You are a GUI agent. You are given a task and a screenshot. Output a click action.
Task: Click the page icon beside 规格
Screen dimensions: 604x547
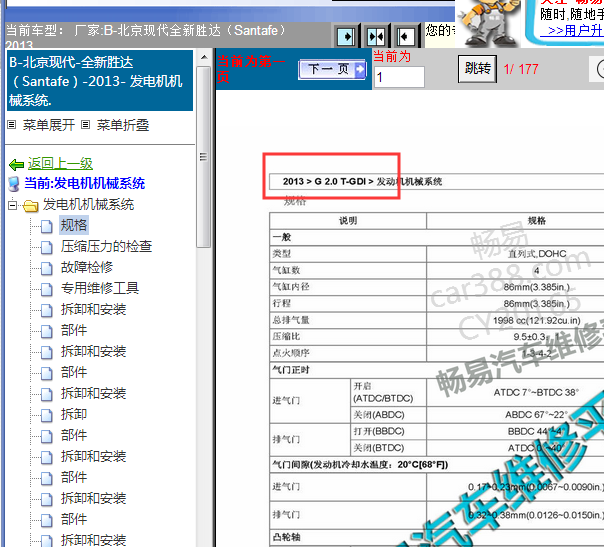pyautogui.click(x=47, y=226)
